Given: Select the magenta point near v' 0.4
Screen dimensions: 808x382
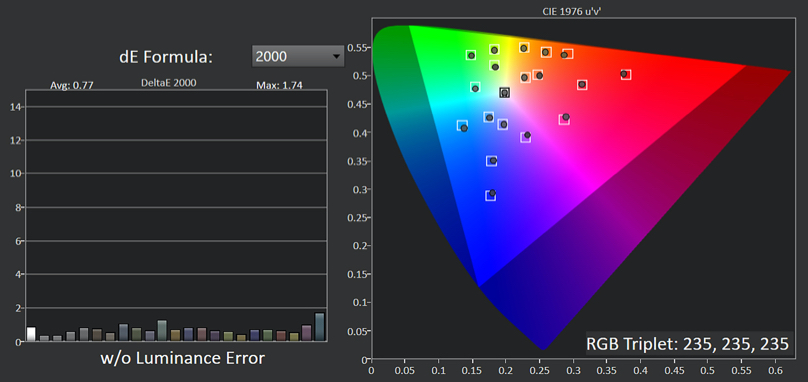Looking at the screenshot, I should tap(527, 136).
